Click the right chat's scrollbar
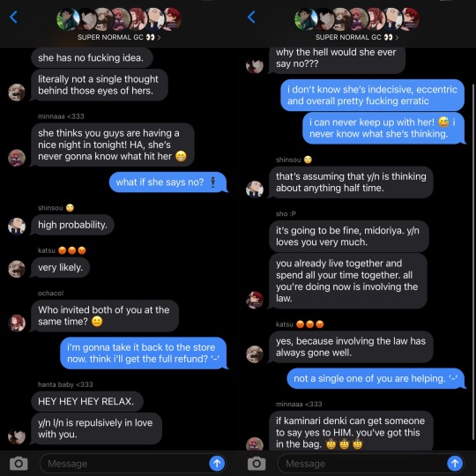The width and height of the screenshot is (476, 476). [x=473, y=261]
